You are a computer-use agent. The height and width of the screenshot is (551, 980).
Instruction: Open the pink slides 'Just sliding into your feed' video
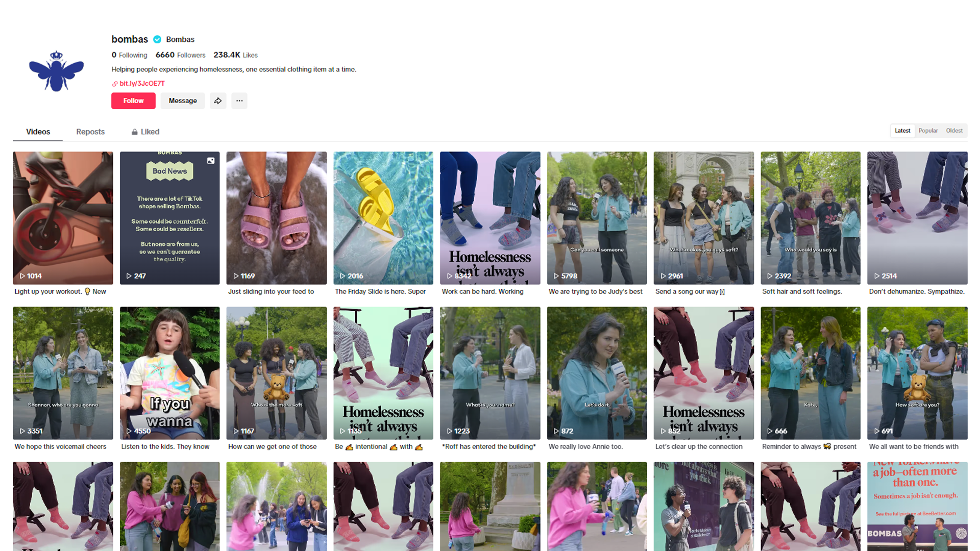[277, 218]
